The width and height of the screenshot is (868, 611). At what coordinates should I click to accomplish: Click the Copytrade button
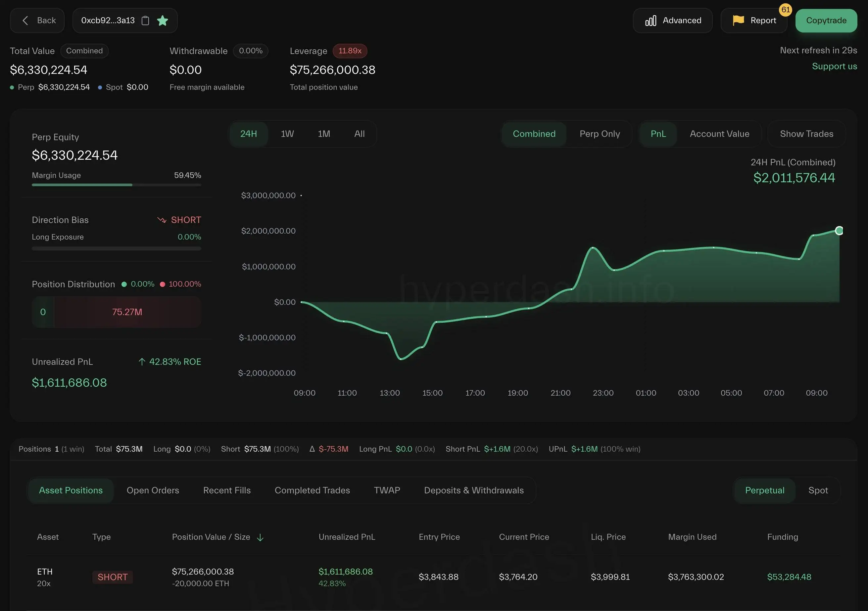pyautogui.click(x=826, y=21)
